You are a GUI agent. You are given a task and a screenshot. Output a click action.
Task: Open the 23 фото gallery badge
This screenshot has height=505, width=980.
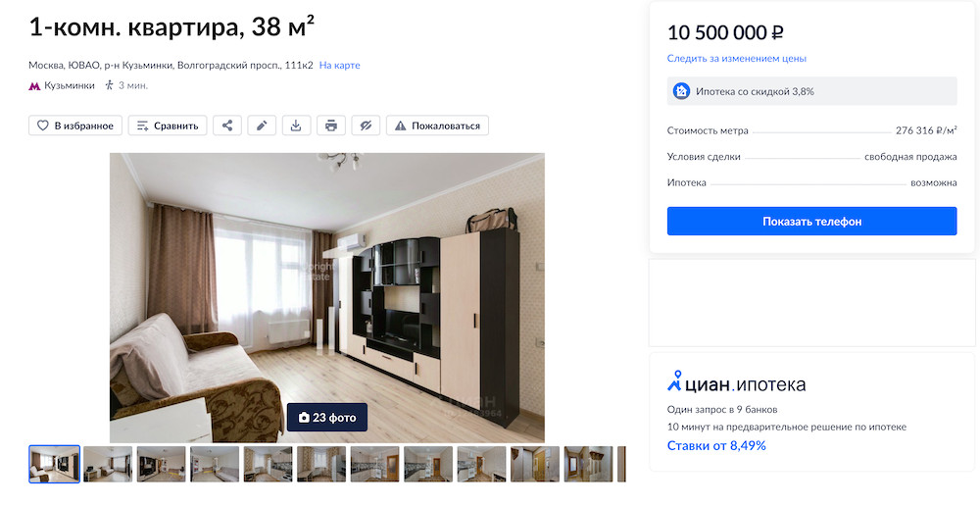[327, 418]
